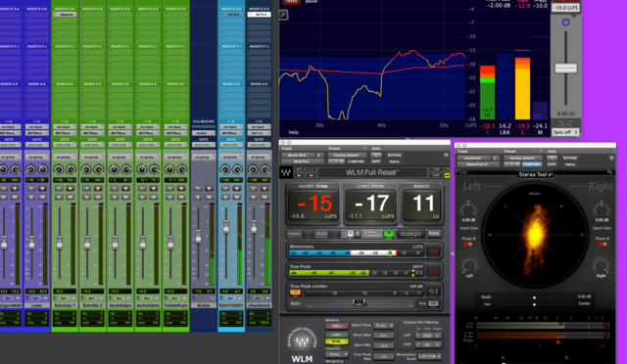Open help in the loudness meter
627x364 pixels.
[294, 132]
